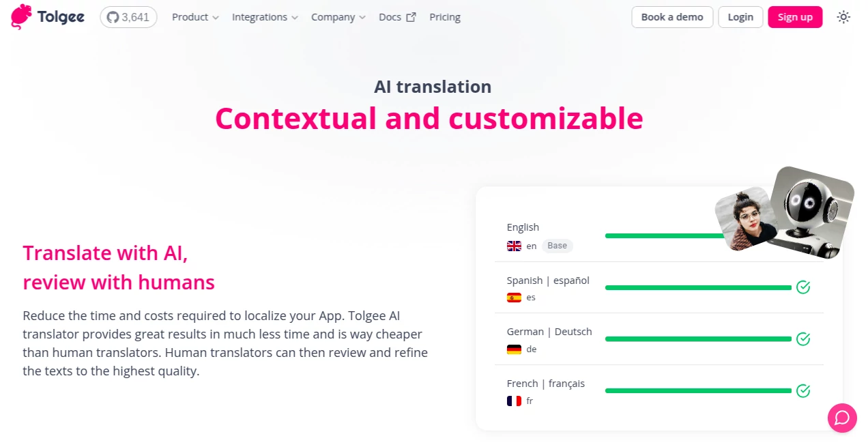Open the Login page
Image resolution: width=868 pixels, height=445 pixels.
click(740, 16)
